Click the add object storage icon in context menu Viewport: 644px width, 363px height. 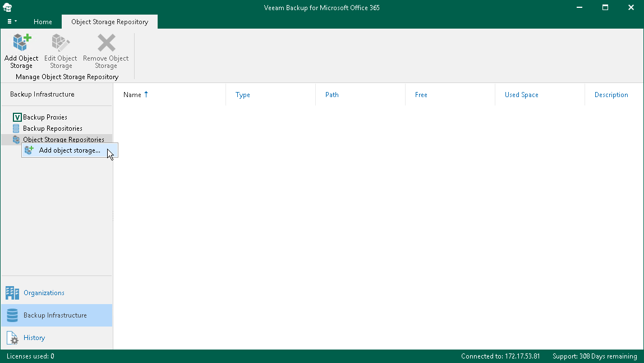point(29,150)
